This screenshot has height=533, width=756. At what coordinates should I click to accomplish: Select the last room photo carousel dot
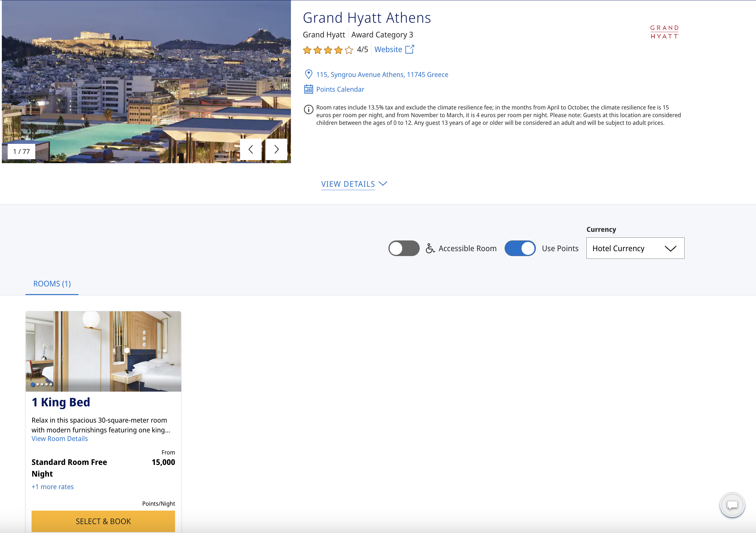click(x=51, y=385)
